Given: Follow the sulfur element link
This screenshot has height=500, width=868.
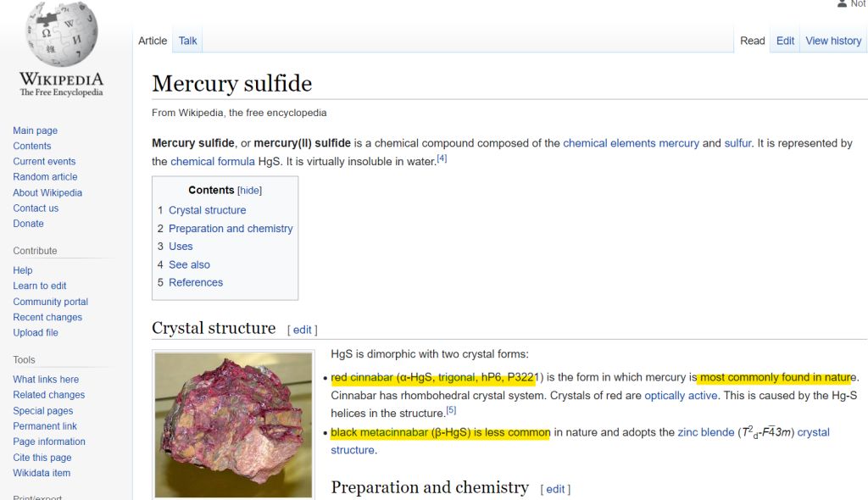Looking at the screenshot, I should pos(737,143).
